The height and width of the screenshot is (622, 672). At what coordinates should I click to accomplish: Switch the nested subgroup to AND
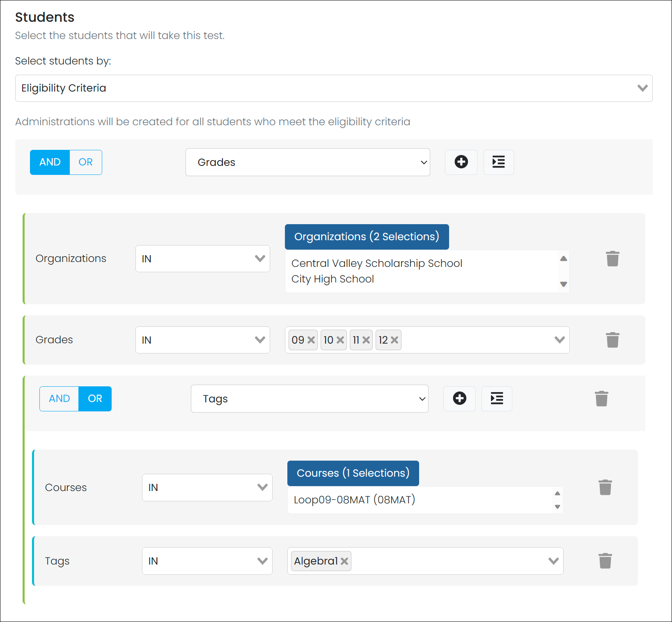coord(59,399)
